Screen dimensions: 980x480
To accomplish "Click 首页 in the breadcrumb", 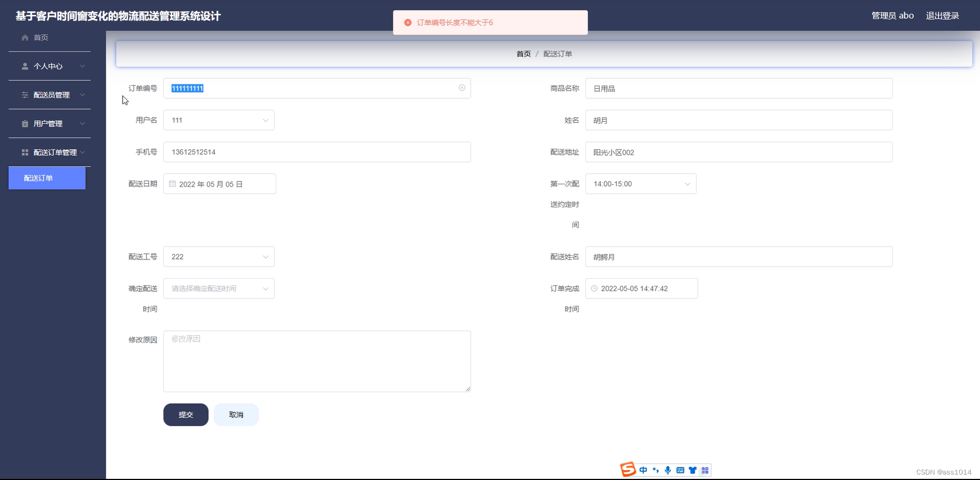I will (523, 54).
